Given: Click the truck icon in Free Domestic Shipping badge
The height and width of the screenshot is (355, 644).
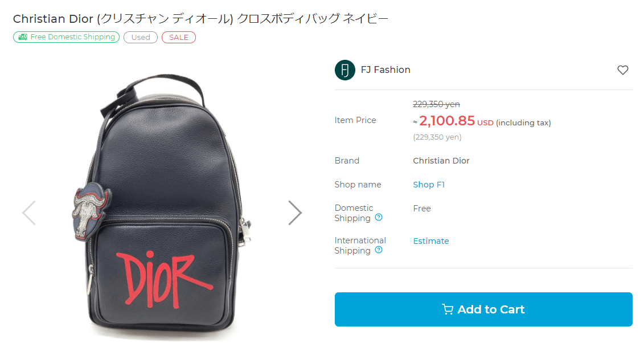Looking at the screenshot, I should [23, 37].
